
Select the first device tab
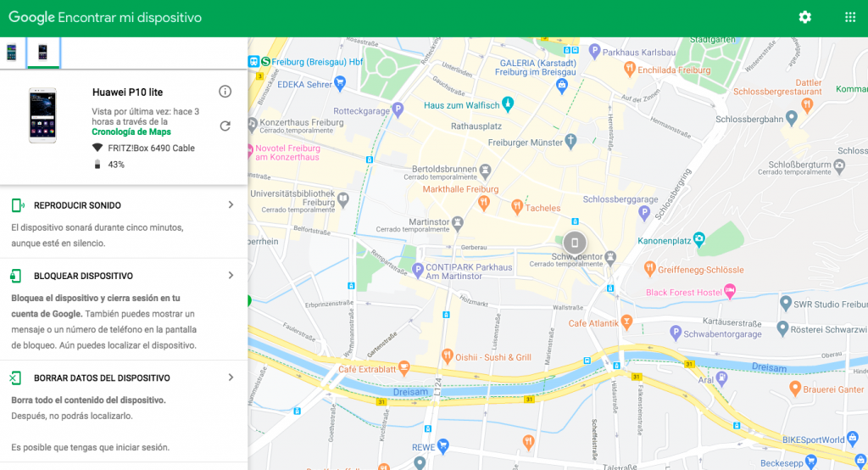[12, 53]
